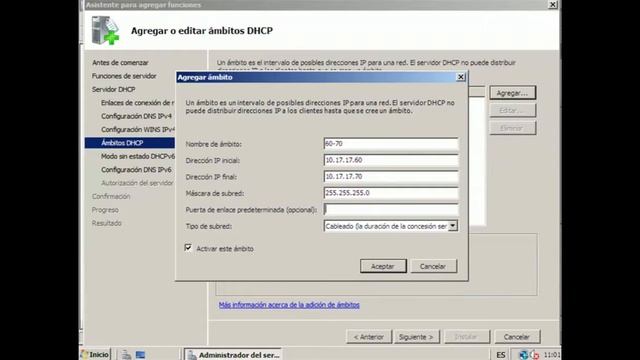
Task: Toggle the Activar este ámbito checkbox
Action: (x=188, y=248)
